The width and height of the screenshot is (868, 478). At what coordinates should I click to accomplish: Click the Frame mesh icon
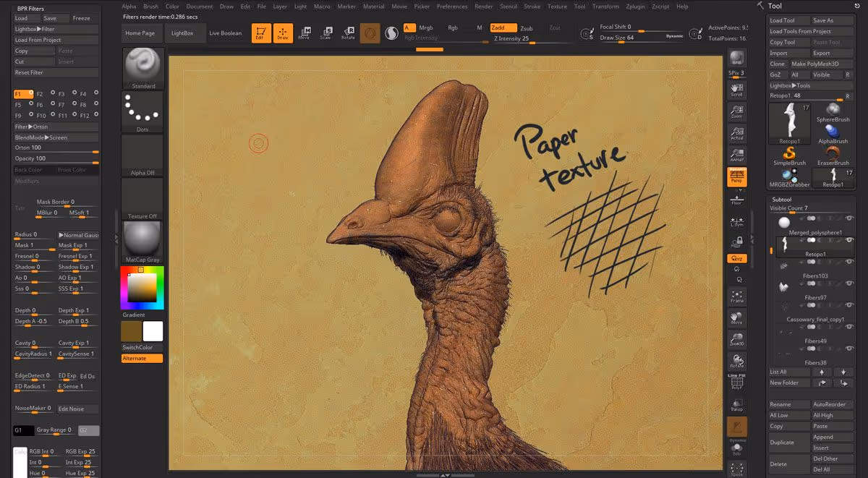tap(736, 296)
